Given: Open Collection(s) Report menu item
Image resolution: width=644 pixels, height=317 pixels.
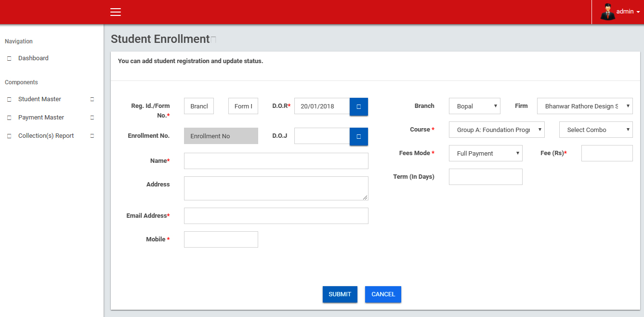Looking at the screenshot, I should point(46,136).
